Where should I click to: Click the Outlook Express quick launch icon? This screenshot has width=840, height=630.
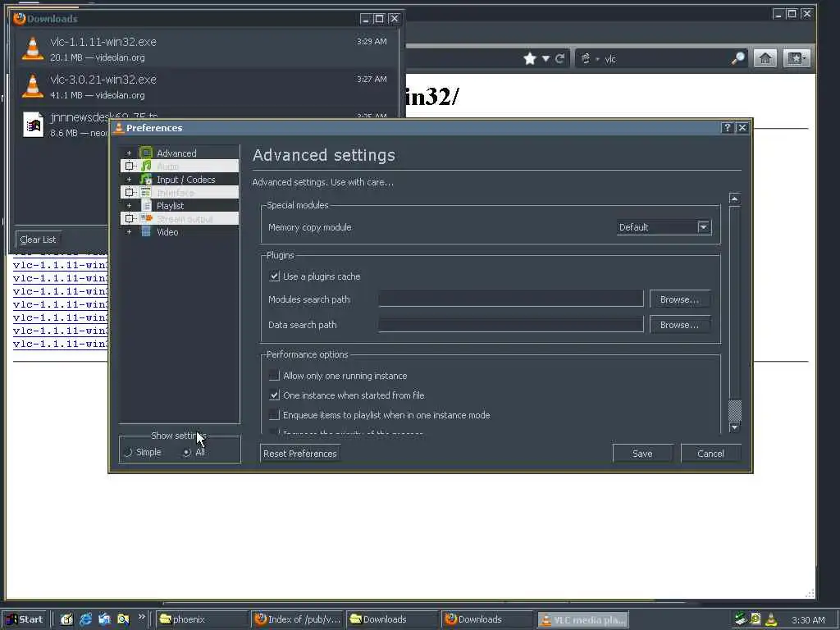click(104, 619)
